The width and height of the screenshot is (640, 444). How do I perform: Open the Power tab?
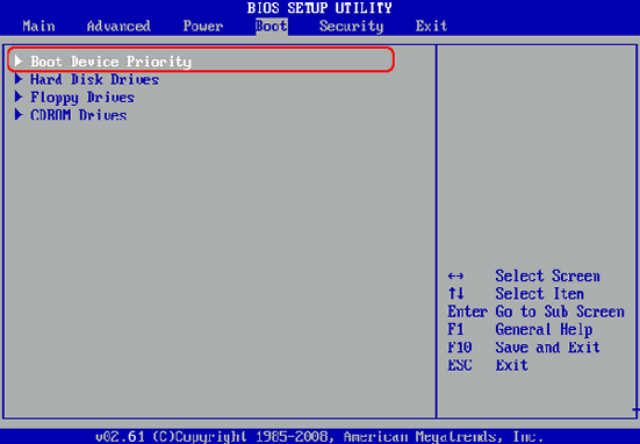coord(202,26)
